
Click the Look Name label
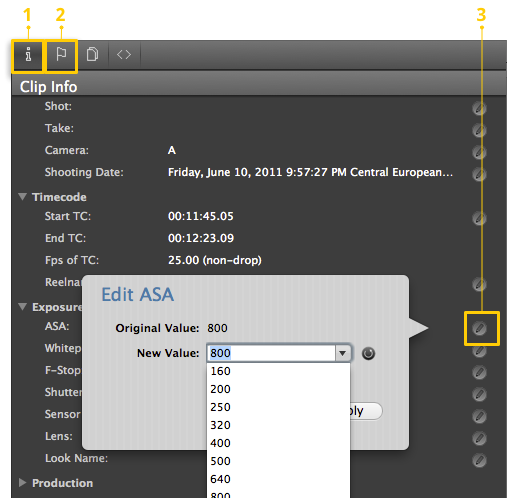tap(77, 458)
